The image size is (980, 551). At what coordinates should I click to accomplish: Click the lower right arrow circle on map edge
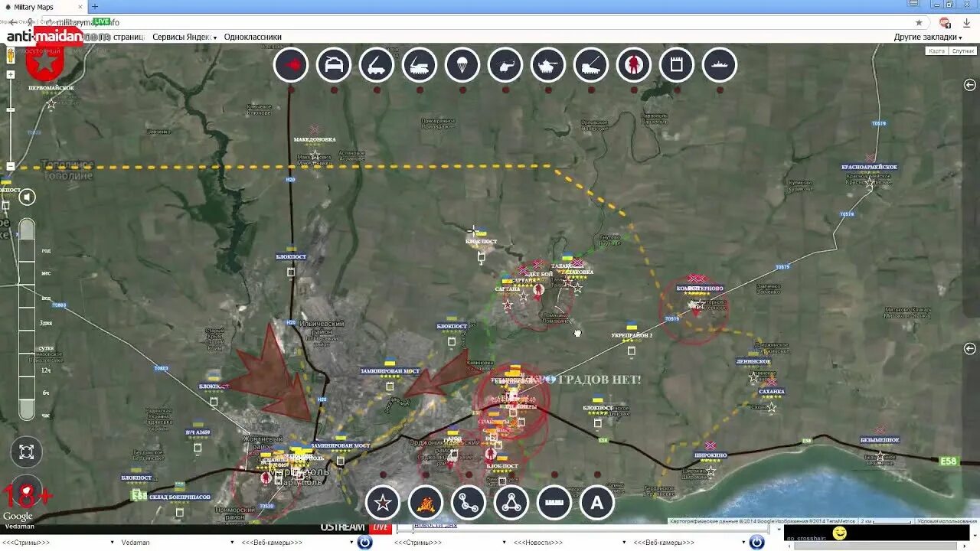coord(970,348)
